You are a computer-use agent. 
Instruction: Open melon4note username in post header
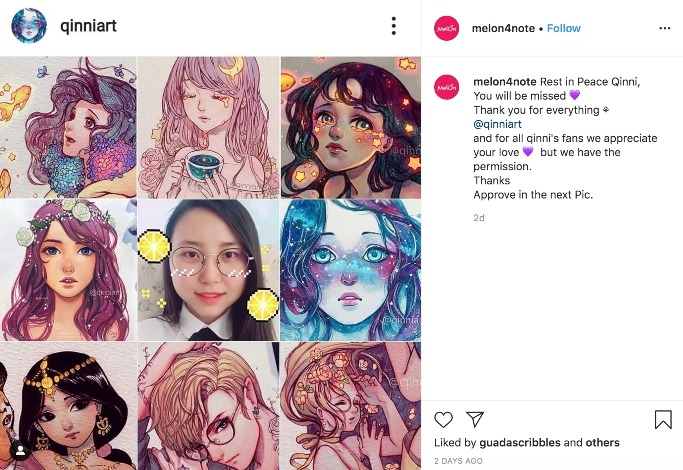tap(504, 28)
